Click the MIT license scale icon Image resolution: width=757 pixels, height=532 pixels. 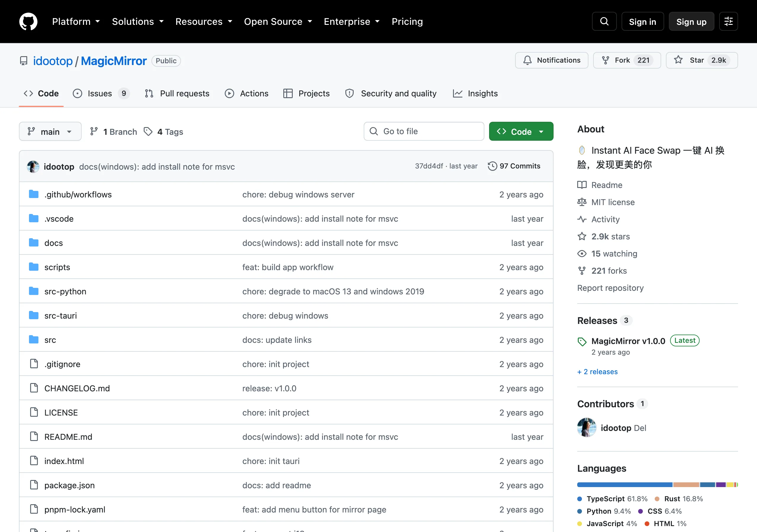coord(582,202)
